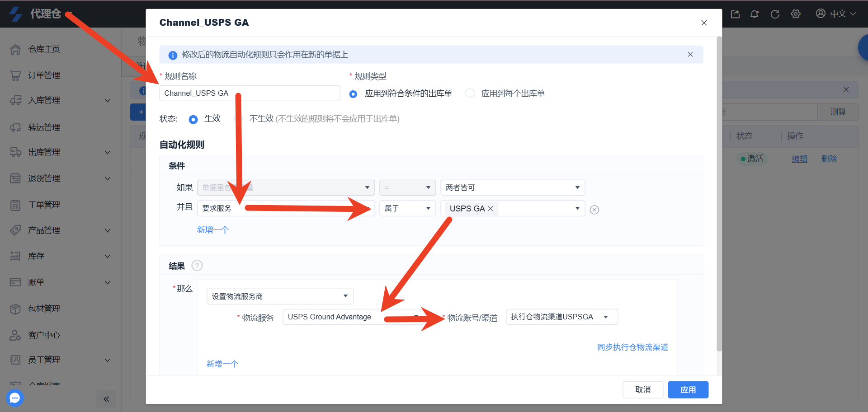Remove the 要求服务 condition row with circled X
The image size is (868, 412).
click(x=594, y=210)
